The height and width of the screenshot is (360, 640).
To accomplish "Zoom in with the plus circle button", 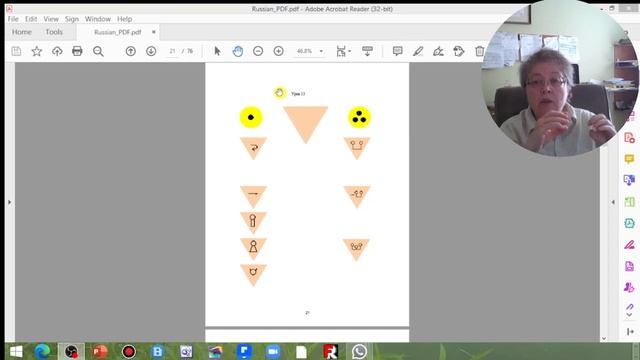I will click(x=278, y=51).
